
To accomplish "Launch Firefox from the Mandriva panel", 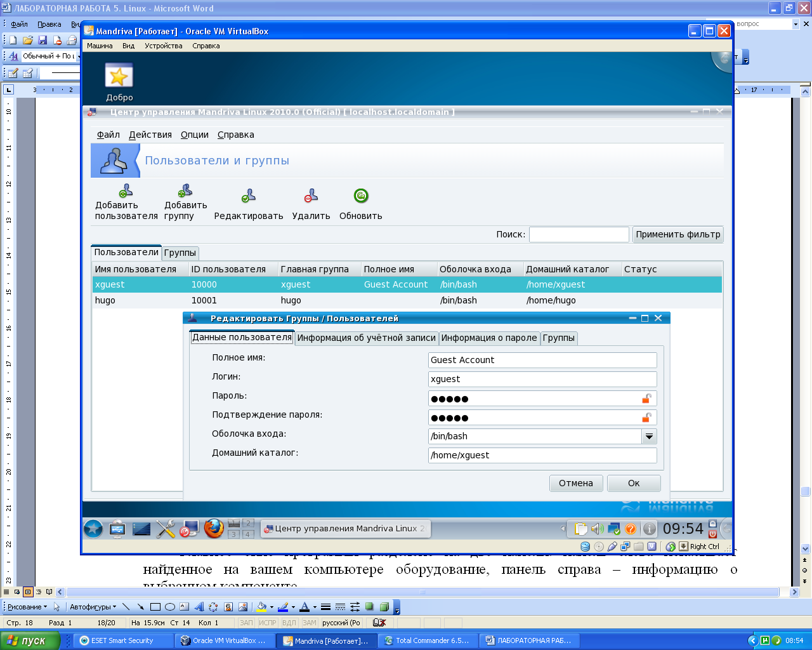I will click(214, 528).
